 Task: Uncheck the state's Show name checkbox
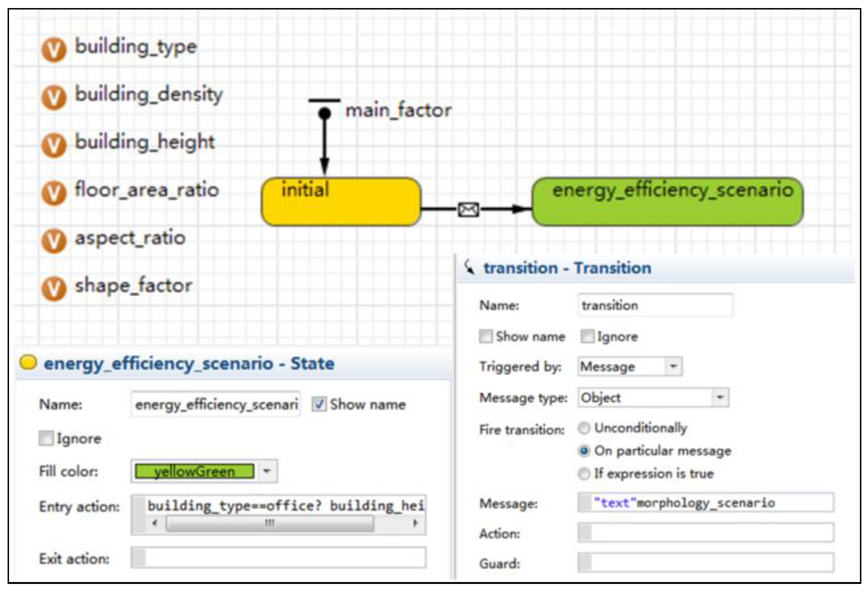coord(319,404)
